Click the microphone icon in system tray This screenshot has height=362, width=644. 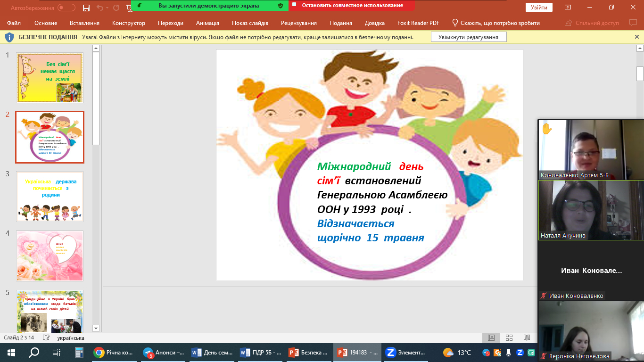click(508, 353)
